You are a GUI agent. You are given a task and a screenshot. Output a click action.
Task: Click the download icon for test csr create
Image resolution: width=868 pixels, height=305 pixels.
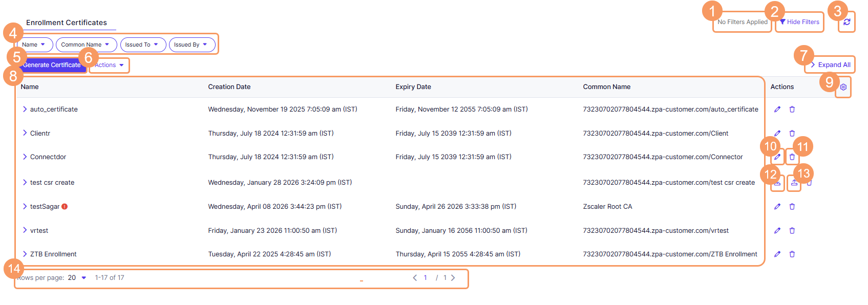pyautogui.click(x=777, y=183)
